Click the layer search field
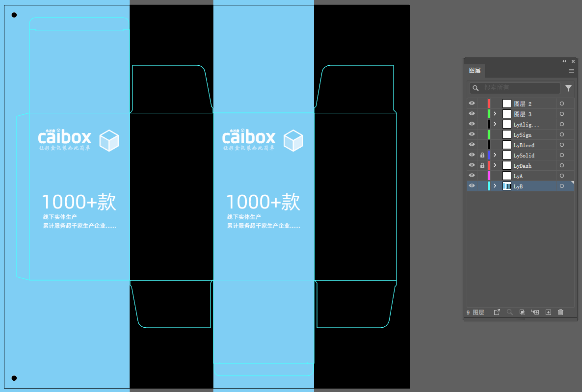 [515, 88]
